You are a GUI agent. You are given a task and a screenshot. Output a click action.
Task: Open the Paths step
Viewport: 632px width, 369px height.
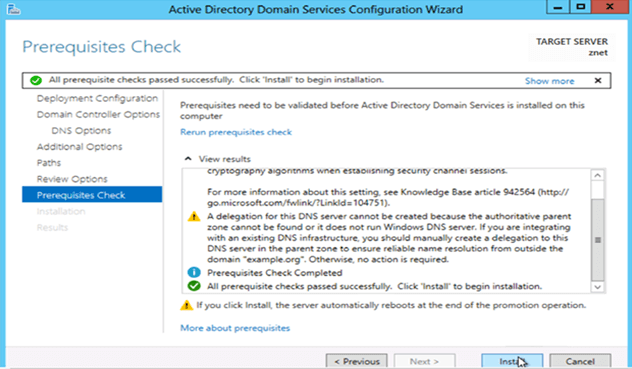(49, 163)
